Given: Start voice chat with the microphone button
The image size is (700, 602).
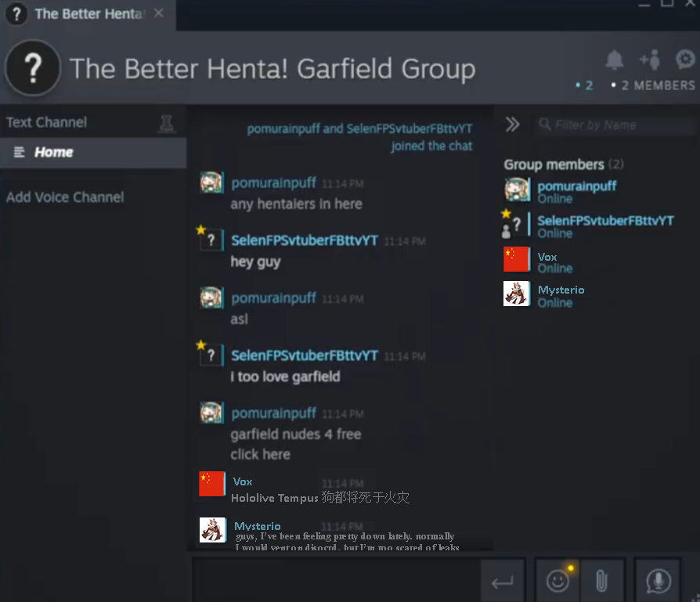Looking at the screenshot, I should pyautogui.click(x=658, y=581).
